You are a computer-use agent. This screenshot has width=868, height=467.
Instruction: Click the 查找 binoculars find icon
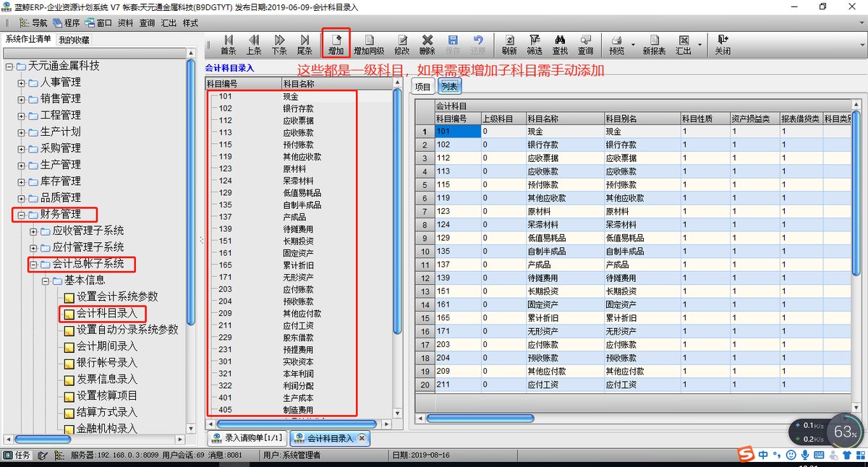click(560, 45)
